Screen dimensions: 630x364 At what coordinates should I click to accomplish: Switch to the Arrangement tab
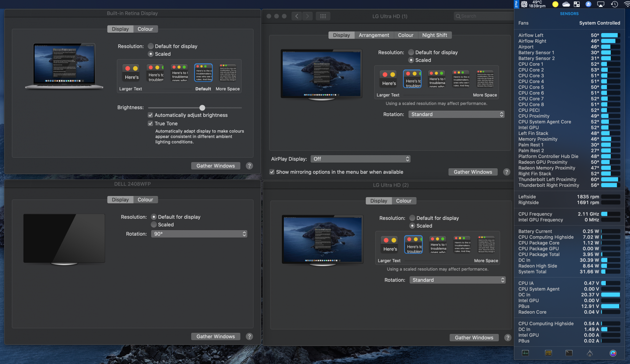click(x=374, y=35)
